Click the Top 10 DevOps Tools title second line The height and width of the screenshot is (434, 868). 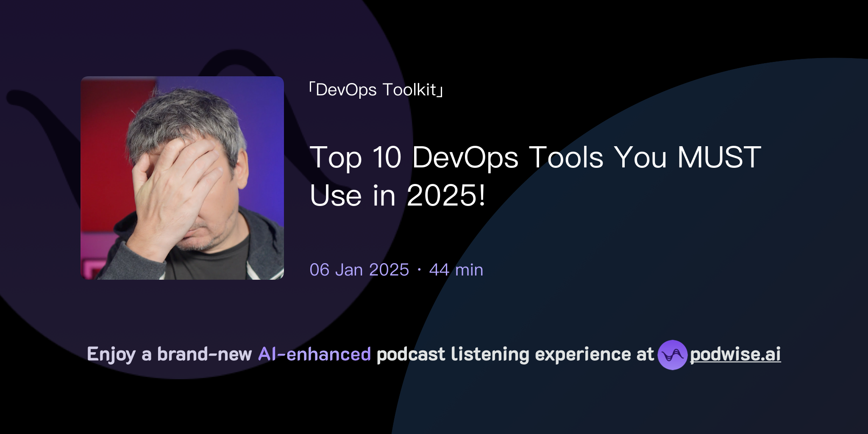point(398,196)
